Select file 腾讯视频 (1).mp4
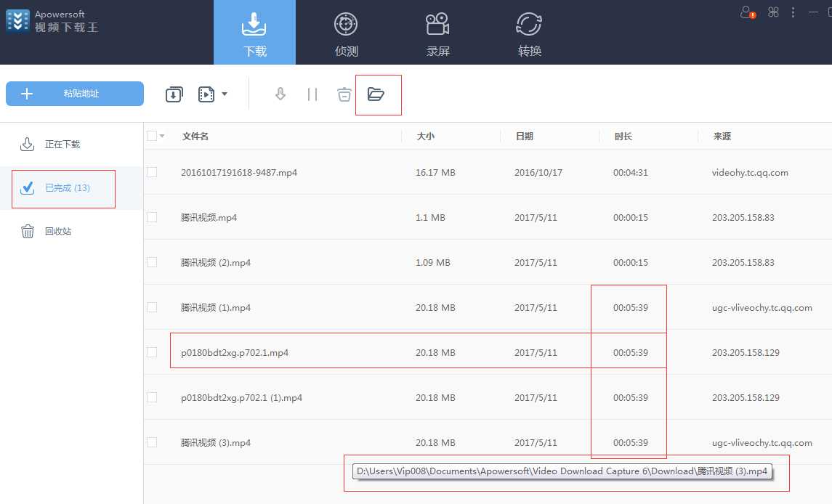Viewport: 832px width, 504px height. (215, 308)
